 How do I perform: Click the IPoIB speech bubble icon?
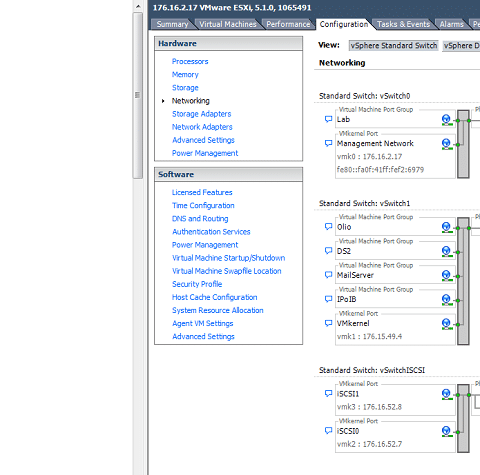328,299
